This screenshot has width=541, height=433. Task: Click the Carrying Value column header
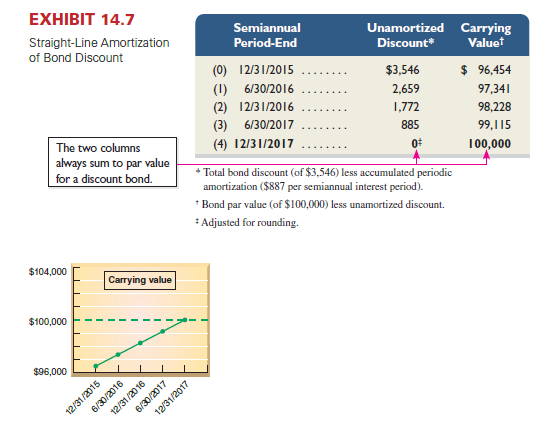tap(486, 35)
